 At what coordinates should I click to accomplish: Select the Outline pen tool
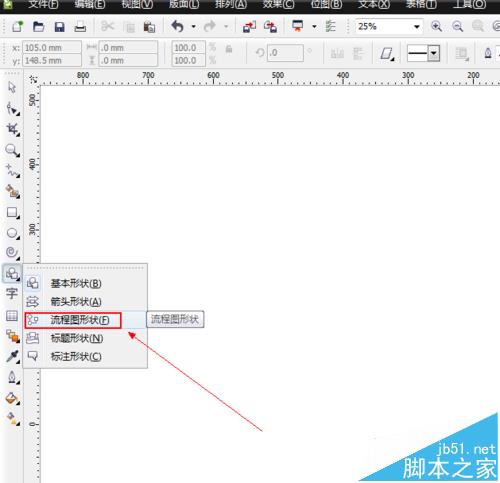coord(13,377)
